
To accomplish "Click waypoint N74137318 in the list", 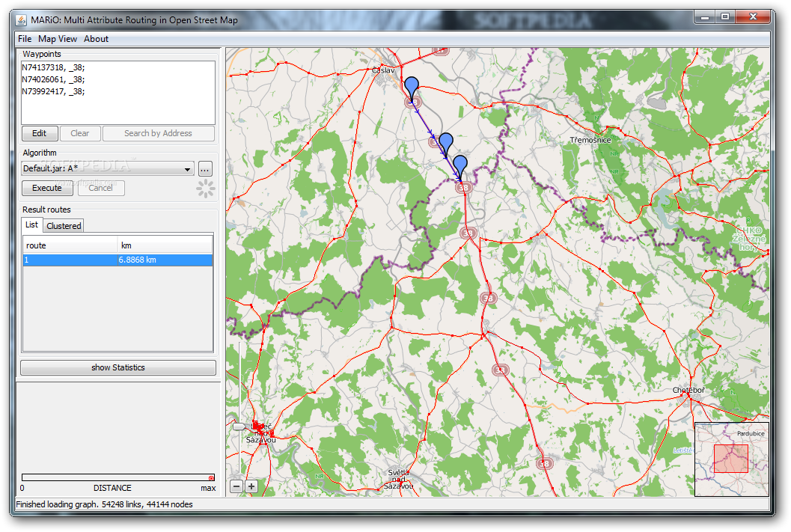I will tap(53, 67).
